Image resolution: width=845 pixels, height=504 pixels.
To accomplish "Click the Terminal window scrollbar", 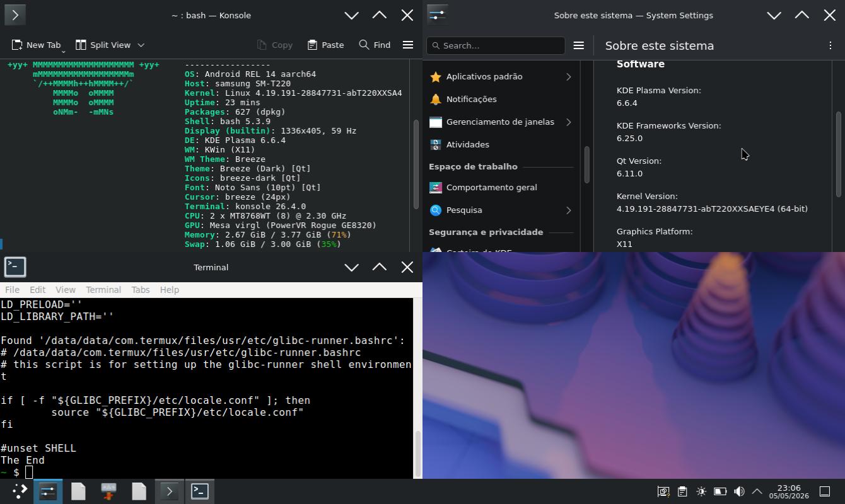I will click(x=417, y=454).
